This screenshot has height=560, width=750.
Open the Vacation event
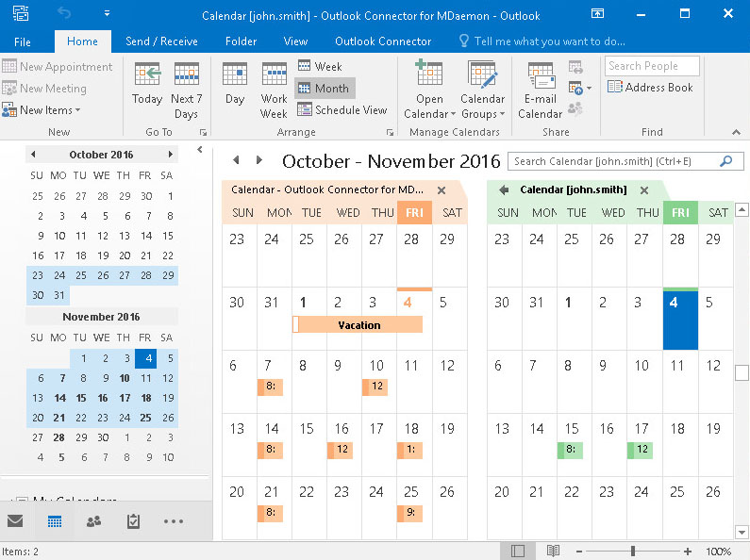358,325
